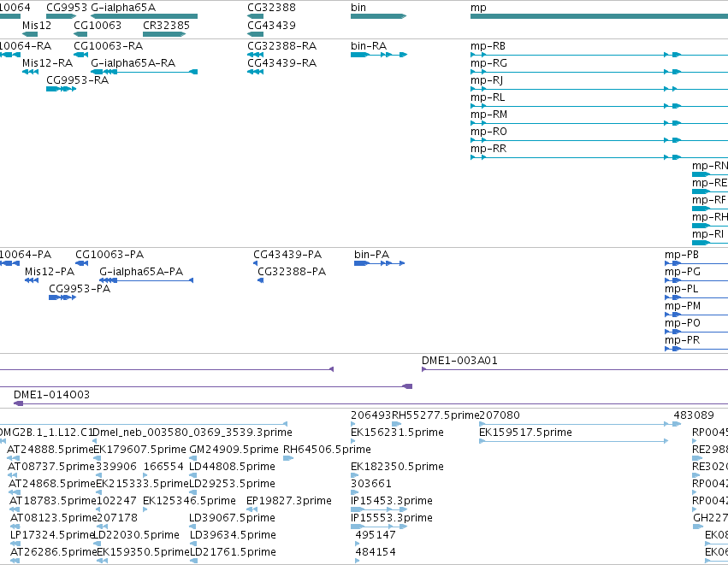Open the EP19827.3prime EST label
Image resolution: width=728 pixels, height=565 pixels.
[x=289, y=501]
